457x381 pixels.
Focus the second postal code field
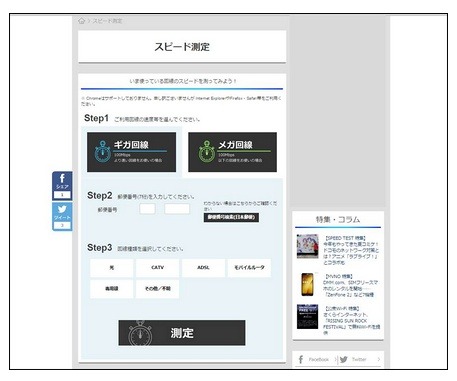tap(177, 209)
